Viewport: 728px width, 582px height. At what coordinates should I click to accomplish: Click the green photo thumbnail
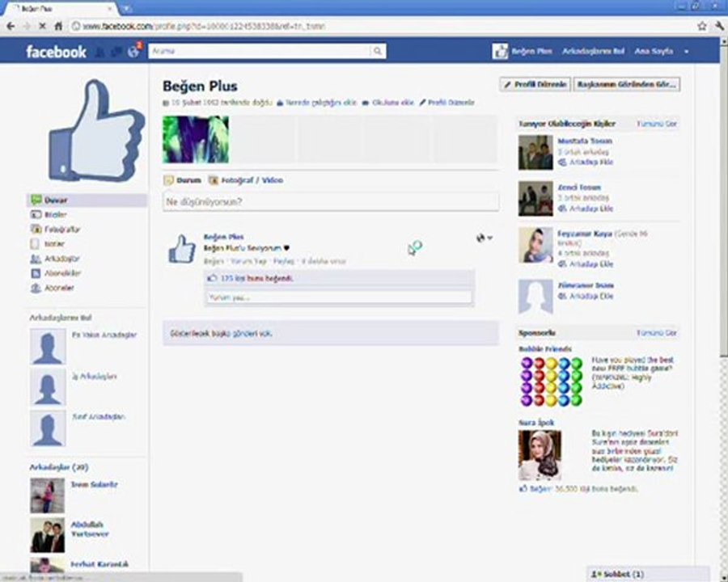196,139
